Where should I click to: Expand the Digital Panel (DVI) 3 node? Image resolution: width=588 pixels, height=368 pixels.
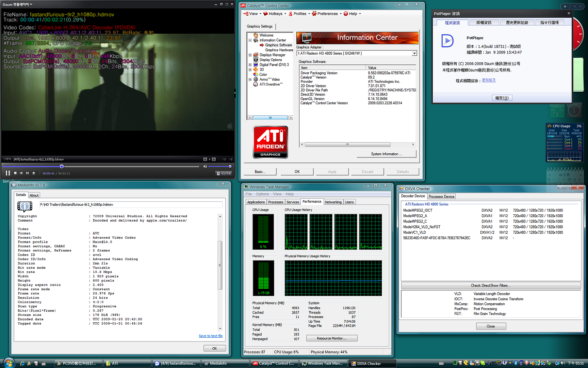[250, 65]
